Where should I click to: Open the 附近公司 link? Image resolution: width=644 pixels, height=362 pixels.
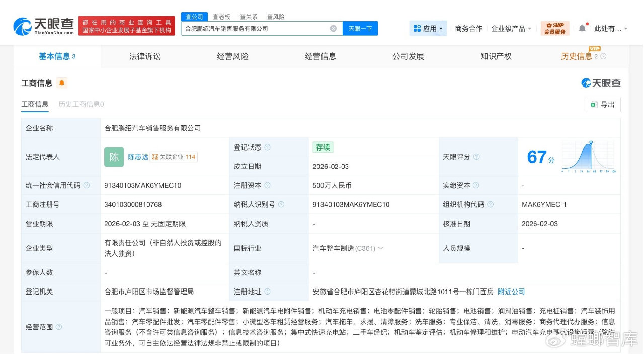[511, 292]
